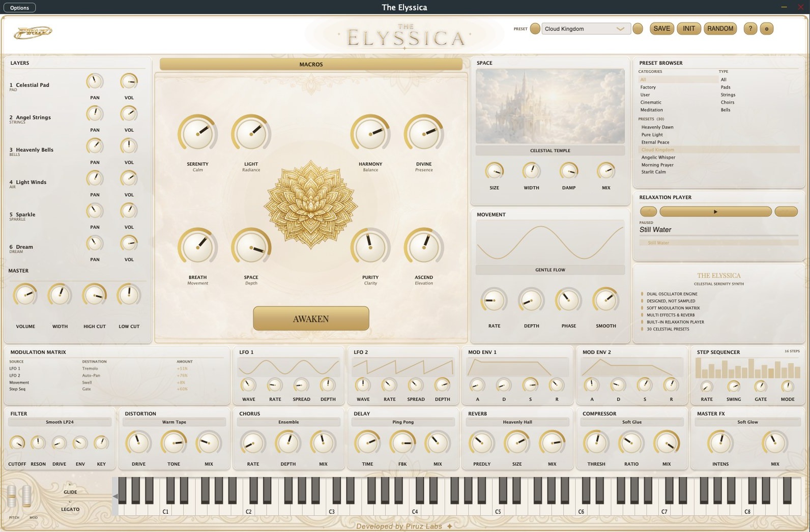Open the Smooth LP24 filter type selector
The width and height of the screenshot is (810, 532).
pyautogui.click(x=60, y=422)
